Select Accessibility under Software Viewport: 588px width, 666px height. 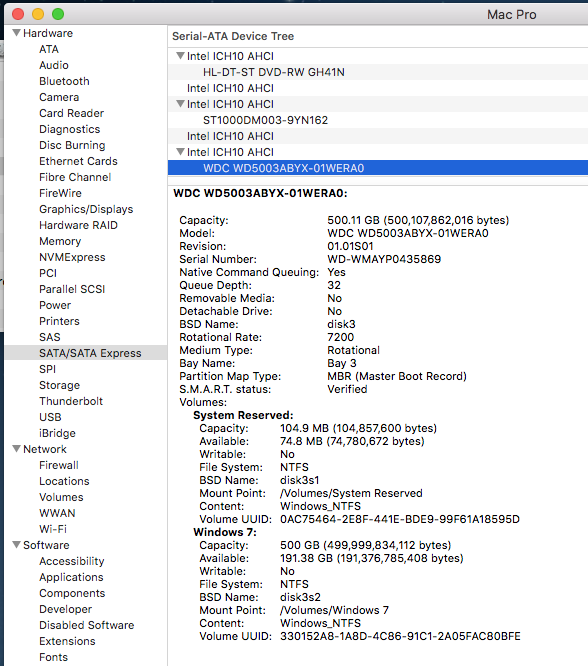71,561
